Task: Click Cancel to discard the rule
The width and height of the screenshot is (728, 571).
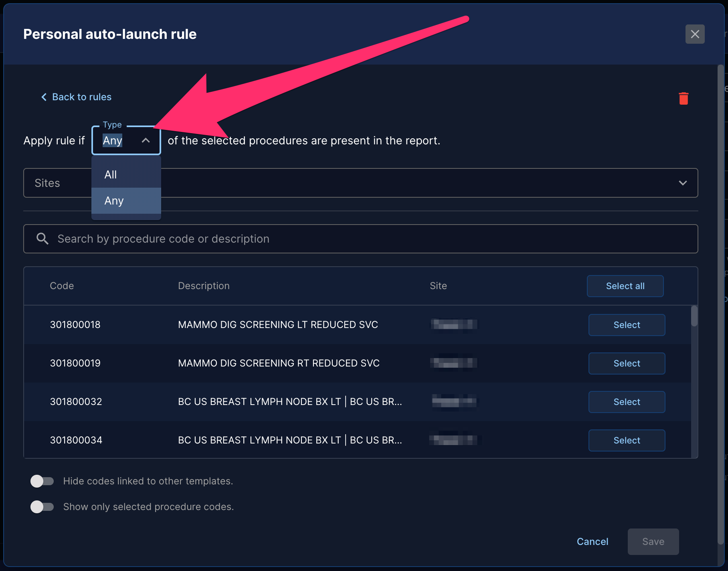Action: click(593, 542)
